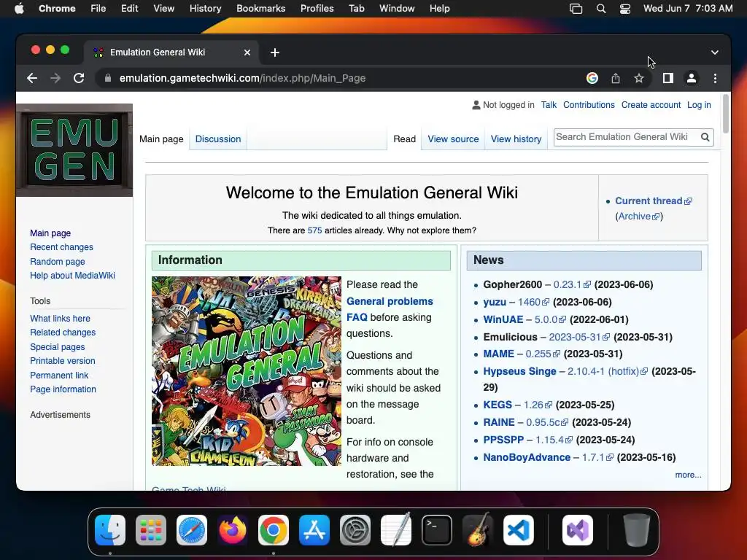The width and height of the screenshot is (747, 560).
Task: Open Terminal from the Dock
Action: pyautogui.click(x=437, y=530)
